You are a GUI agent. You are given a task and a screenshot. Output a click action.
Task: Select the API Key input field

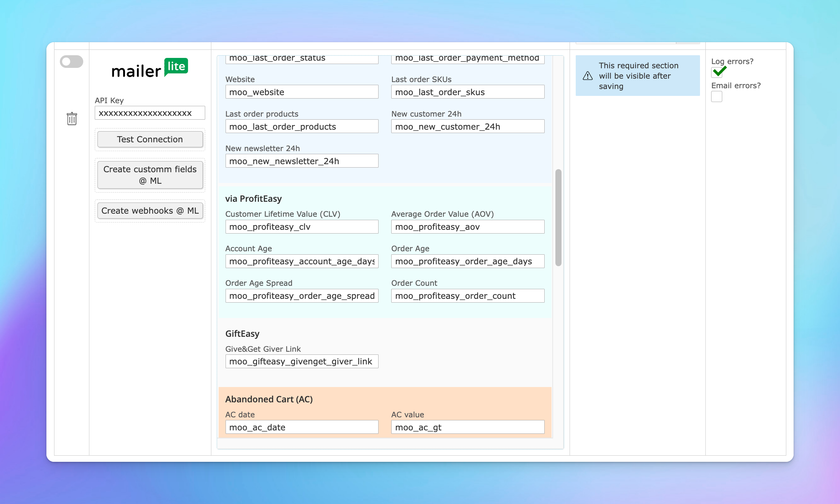tap(150, 114)
